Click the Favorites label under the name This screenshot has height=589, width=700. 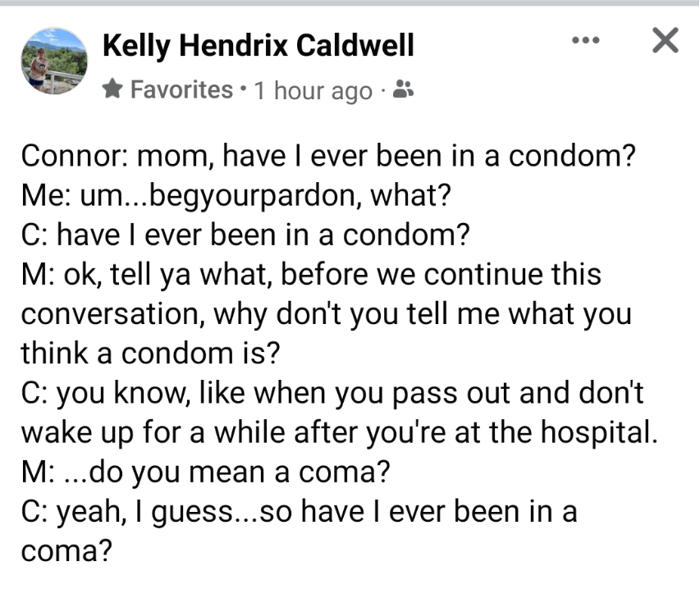coord(181,89)
